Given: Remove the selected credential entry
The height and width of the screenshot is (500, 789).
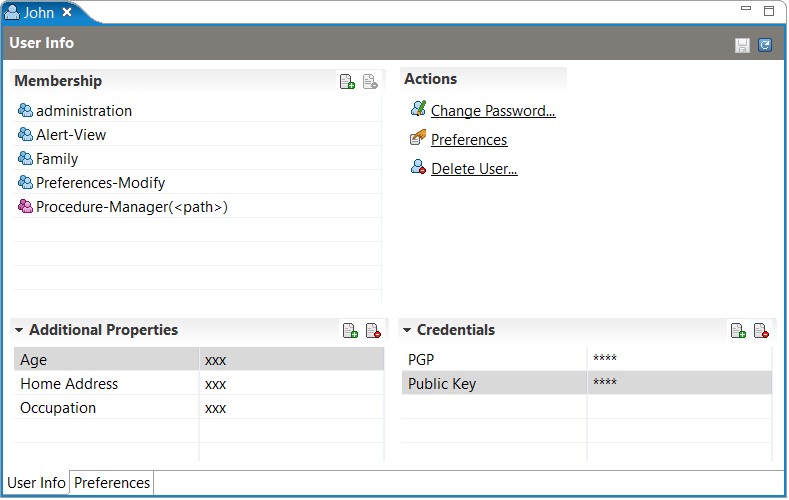Looking at the screenshot, I should pos(761,330).
